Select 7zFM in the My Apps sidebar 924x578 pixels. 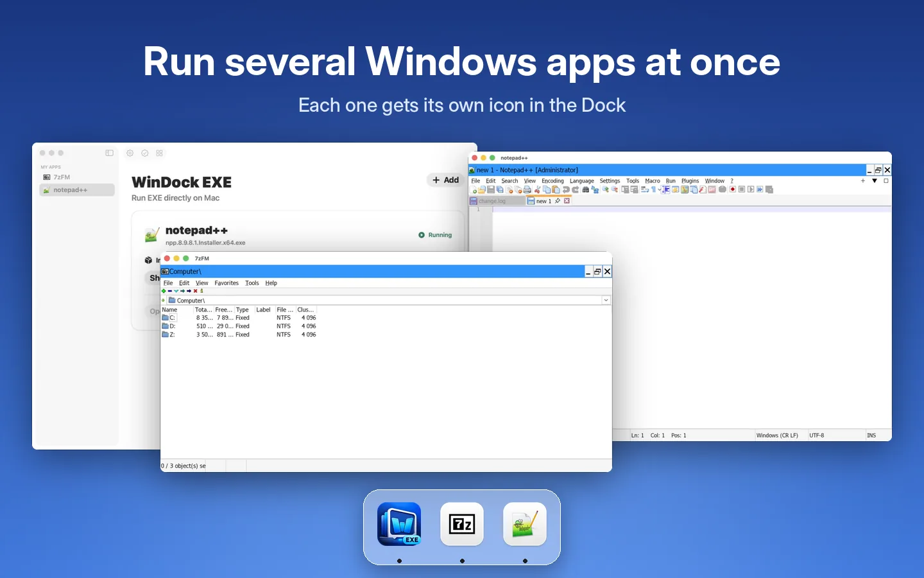coord(77,177)
